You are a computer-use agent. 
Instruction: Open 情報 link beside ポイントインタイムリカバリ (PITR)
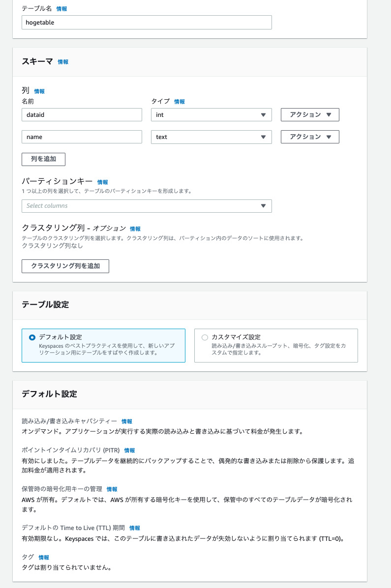(129, 450)
